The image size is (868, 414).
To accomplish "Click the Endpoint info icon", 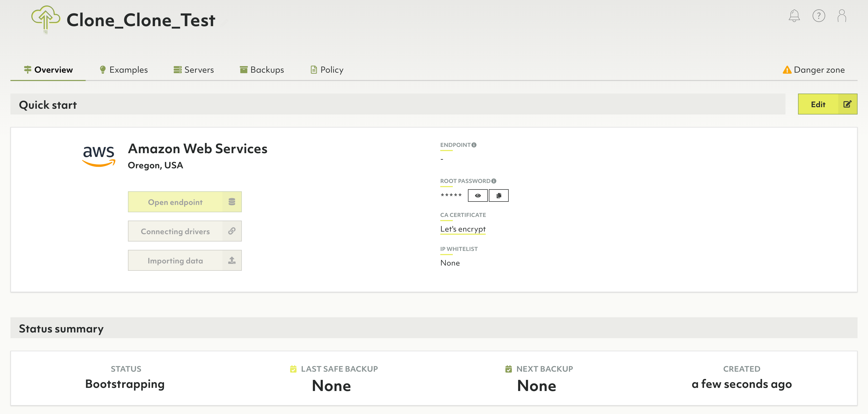I will click(474, 145).
